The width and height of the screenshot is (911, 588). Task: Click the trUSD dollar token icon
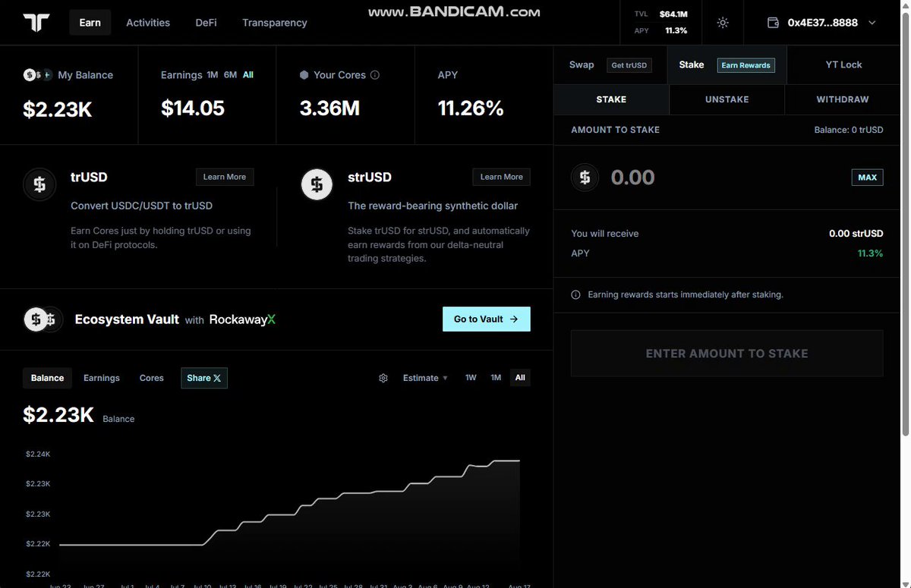[x=39, y=184]
